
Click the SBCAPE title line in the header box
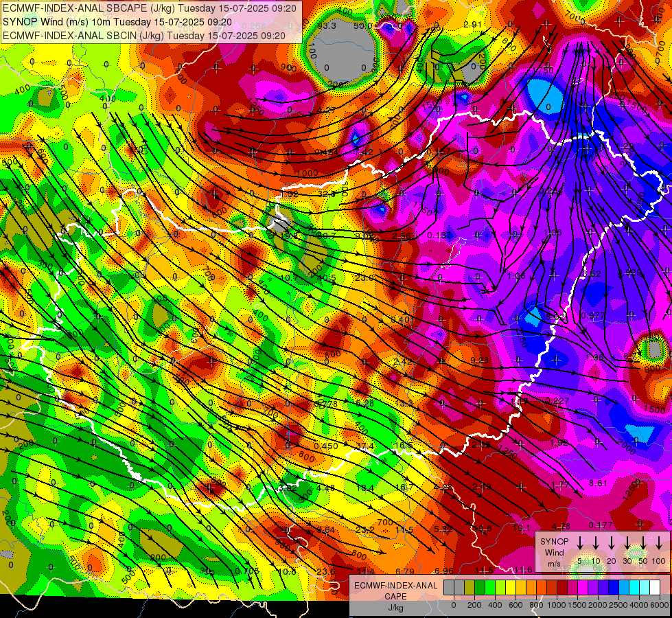pos(149,8)
